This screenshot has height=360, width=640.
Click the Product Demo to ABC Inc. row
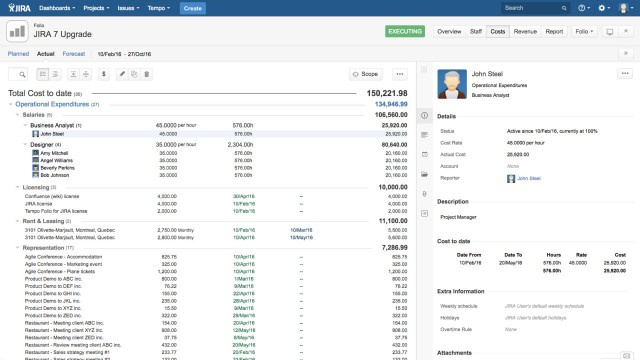coord(208,279)
